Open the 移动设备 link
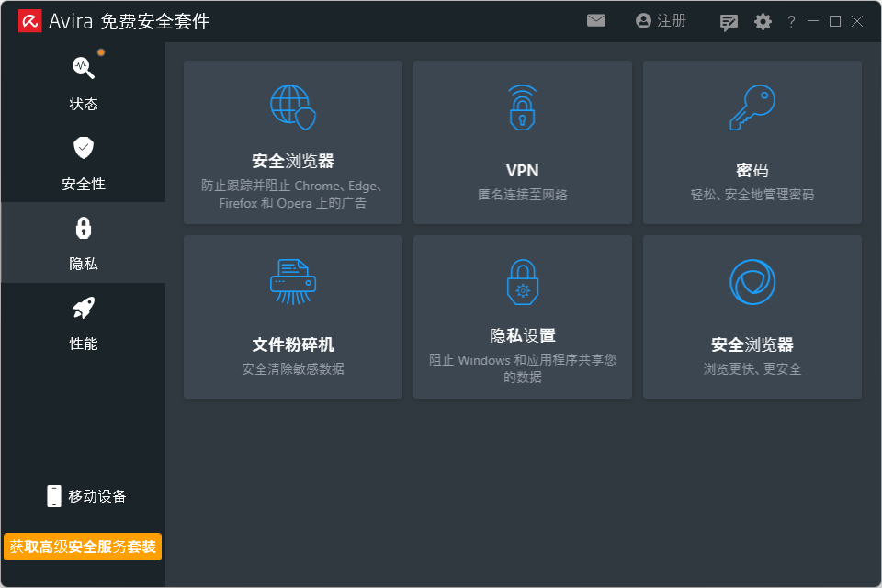Screen dimensions: 882x588 coord(97,496)
